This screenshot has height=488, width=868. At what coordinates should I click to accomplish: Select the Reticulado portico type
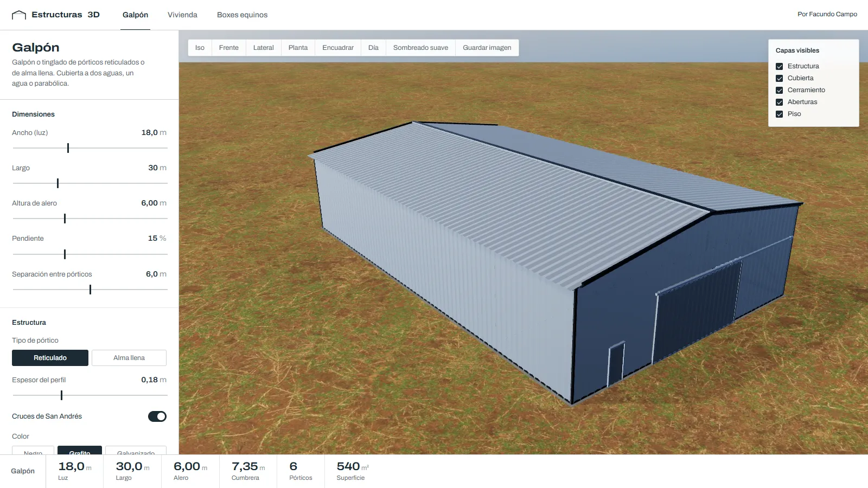click(50, 358)
